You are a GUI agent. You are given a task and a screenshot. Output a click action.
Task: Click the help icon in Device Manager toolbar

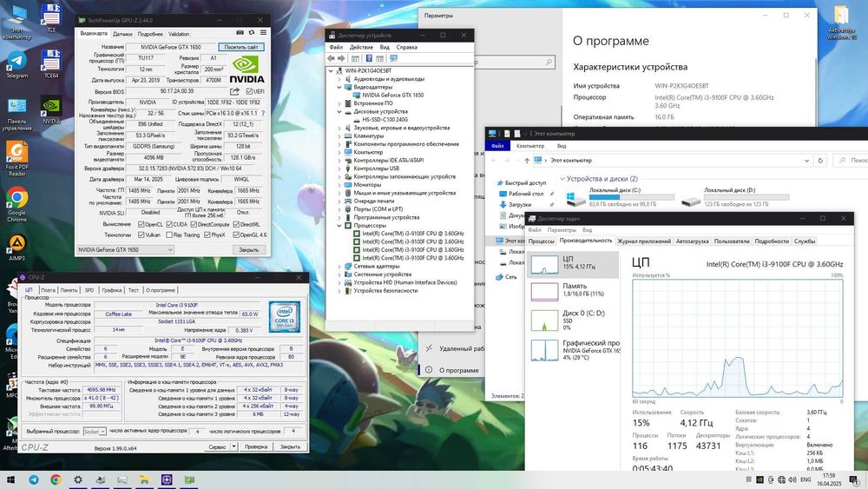(369, 58)
